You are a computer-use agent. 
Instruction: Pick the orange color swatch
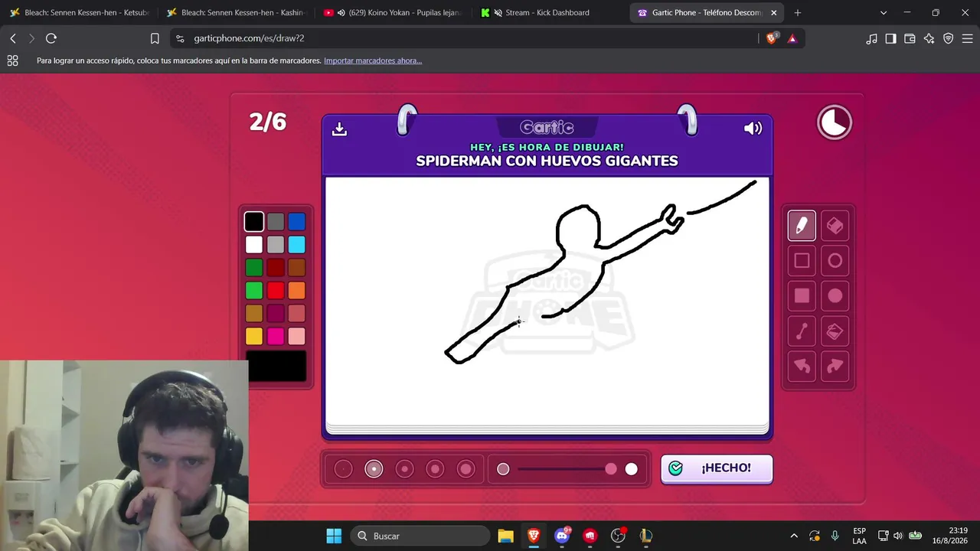click(x=297, y=291)
